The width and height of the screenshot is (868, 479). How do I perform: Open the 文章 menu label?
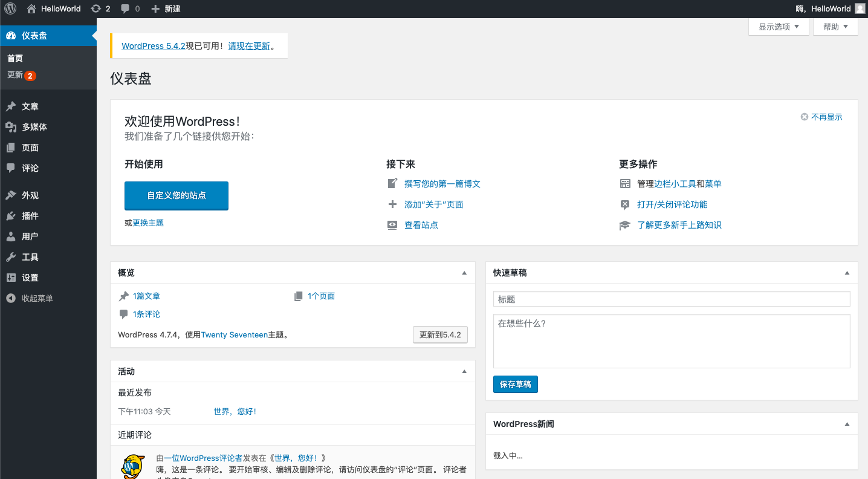[x=30, y=106]
